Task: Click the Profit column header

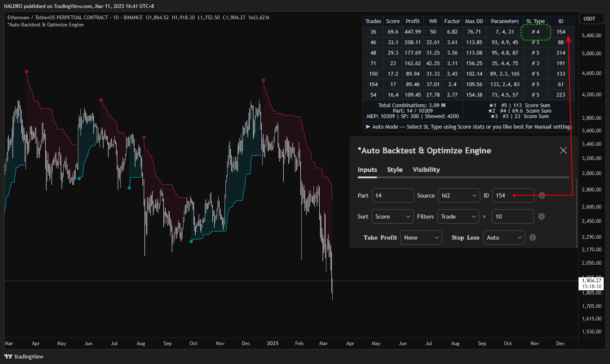Action: tap(413, 21)
